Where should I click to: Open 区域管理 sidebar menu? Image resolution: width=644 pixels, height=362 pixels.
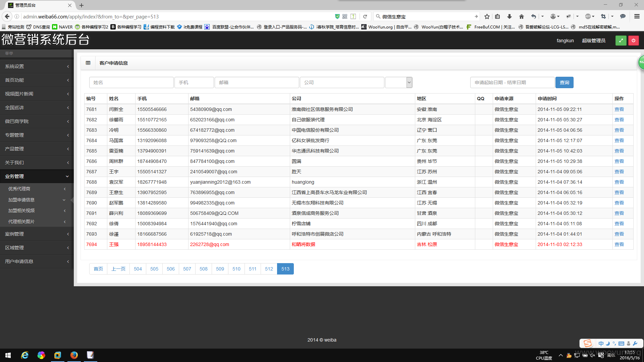(37, 248)
